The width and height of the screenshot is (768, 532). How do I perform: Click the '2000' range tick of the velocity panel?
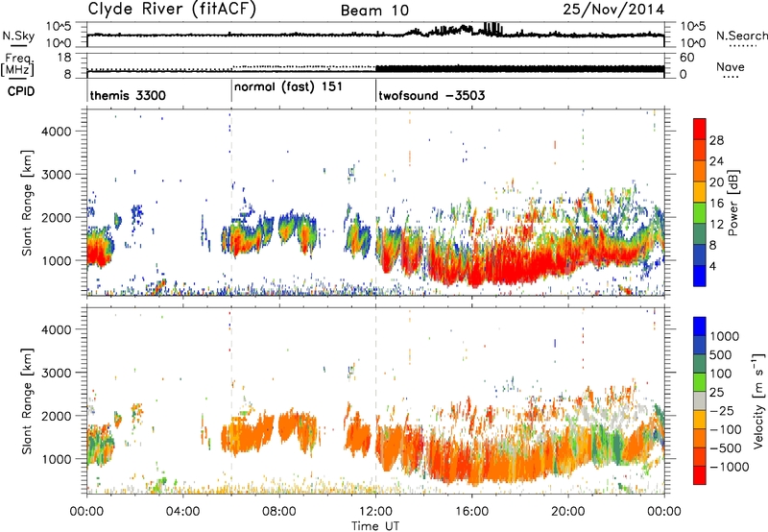point(56,416)
